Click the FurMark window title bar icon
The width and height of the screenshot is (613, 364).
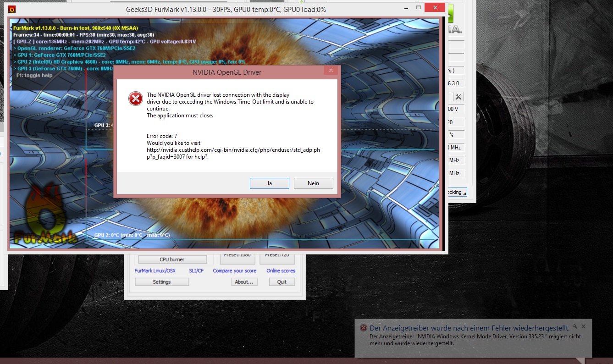(x=12, y=9)
